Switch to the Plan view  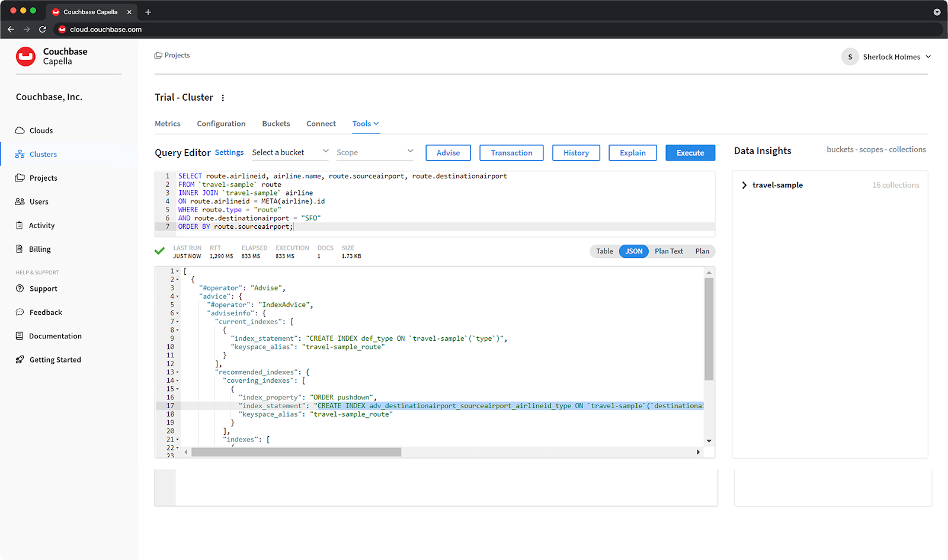click(x=702, y=251)
